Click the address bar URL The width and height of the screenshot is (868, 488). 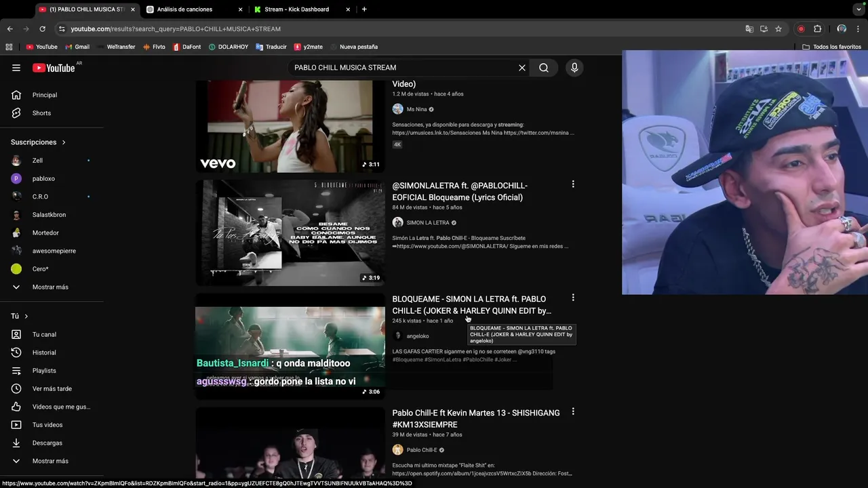coord(176,29)
